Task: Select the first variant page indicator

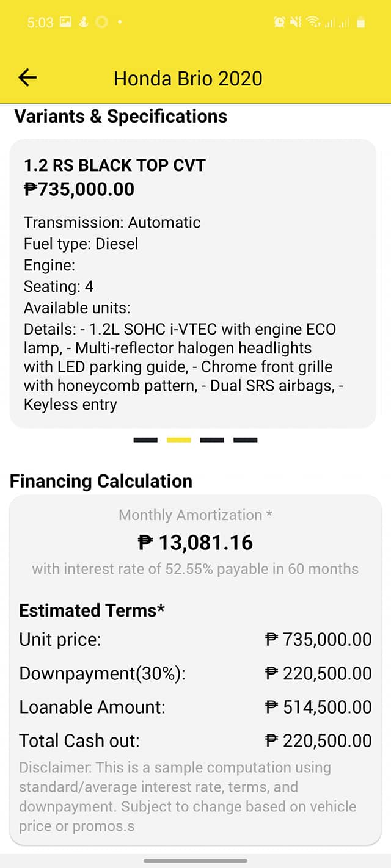Action: tap(145, 439)
